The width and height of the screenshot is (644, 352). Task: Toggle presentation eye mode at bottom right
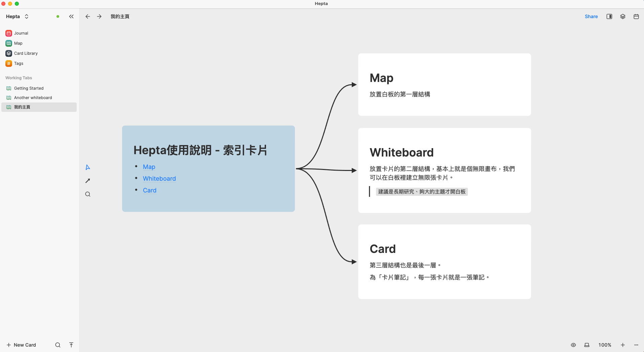[573, 345]
